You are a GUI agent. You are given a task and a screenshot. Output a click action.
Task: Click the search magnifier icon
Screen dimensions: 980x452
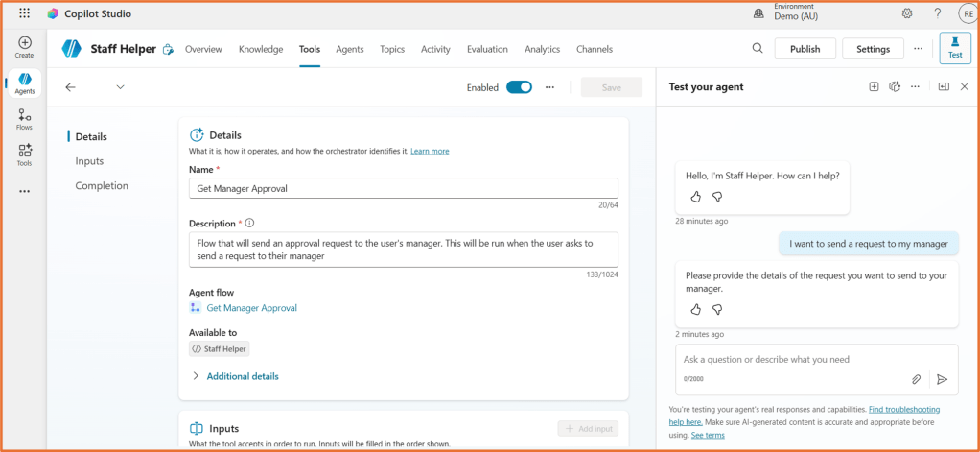point(758,49)
